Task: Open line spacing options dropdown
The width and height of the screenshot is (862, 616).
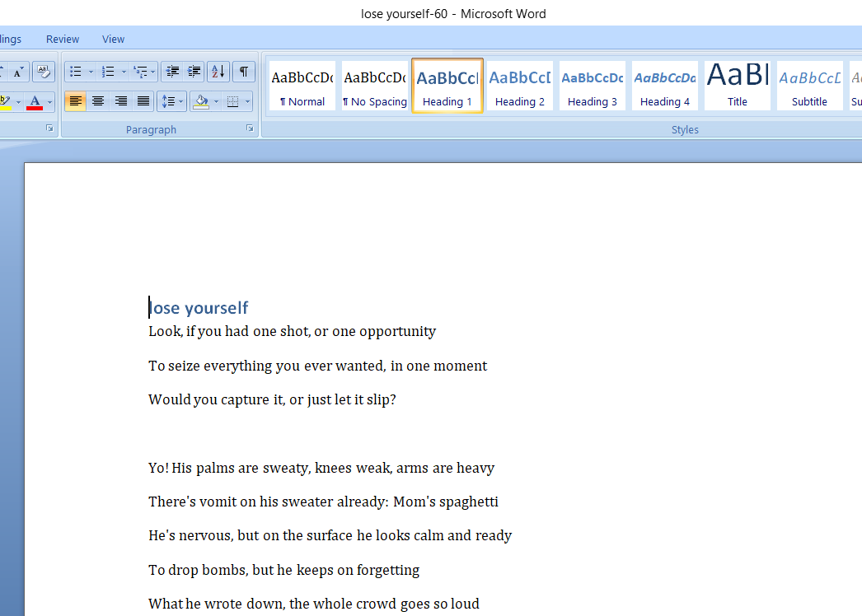Action: coord(180,101)
